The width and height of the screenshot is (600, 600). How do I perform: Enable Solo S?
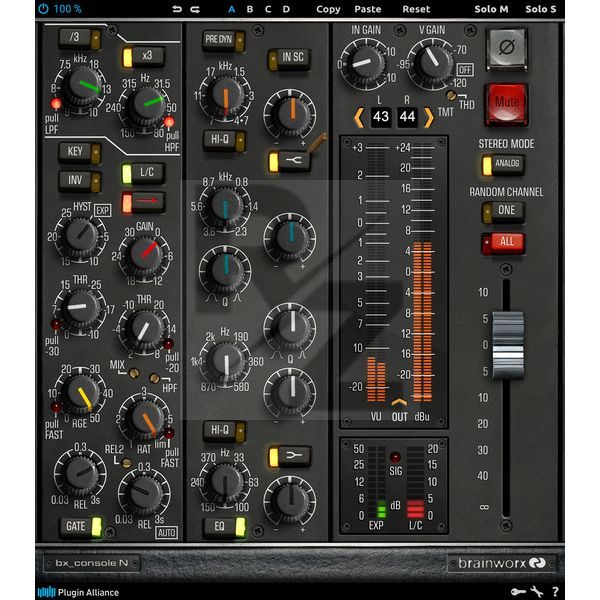coord(541,9)
